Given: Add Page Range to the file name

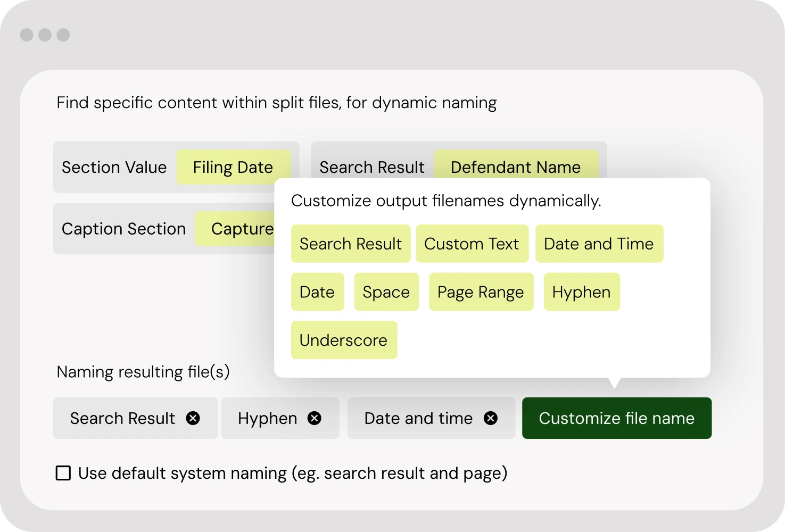Looking at the screenshot, I should pos(481,292).
